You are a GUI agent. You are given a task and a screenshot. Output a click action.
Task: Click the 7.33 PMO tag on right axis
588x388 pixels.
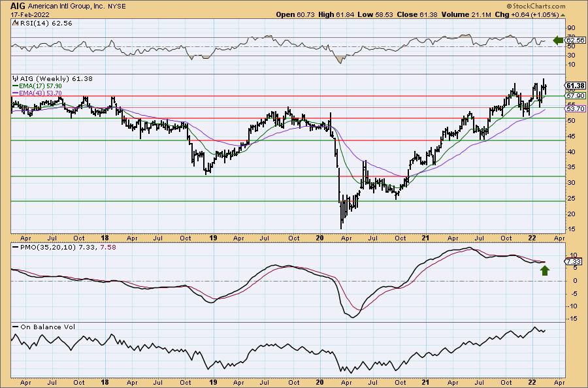(x=574, y=262)
